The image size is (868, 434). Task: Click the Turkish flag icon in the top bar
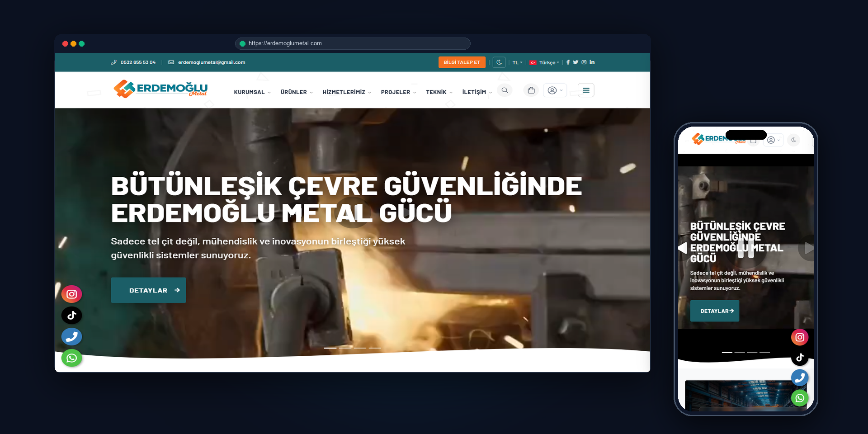(533, 63)
